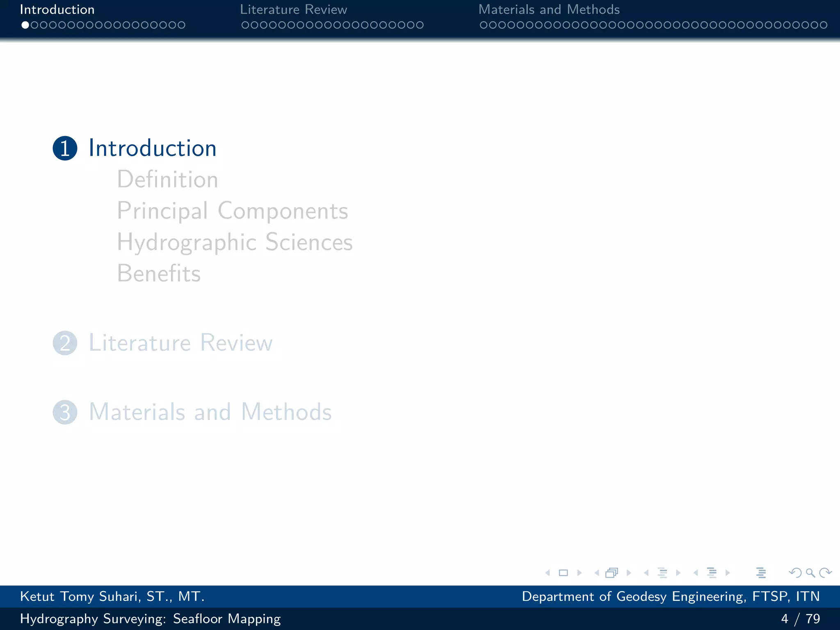
Task: Click the magnifier search icon
Action: click(x=810, y=573)
